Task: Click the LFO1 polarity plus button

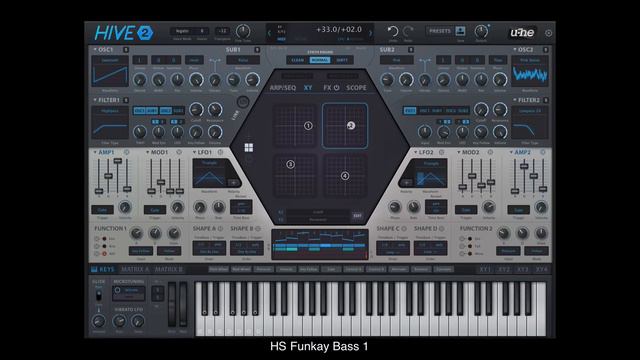Action: 233,183
